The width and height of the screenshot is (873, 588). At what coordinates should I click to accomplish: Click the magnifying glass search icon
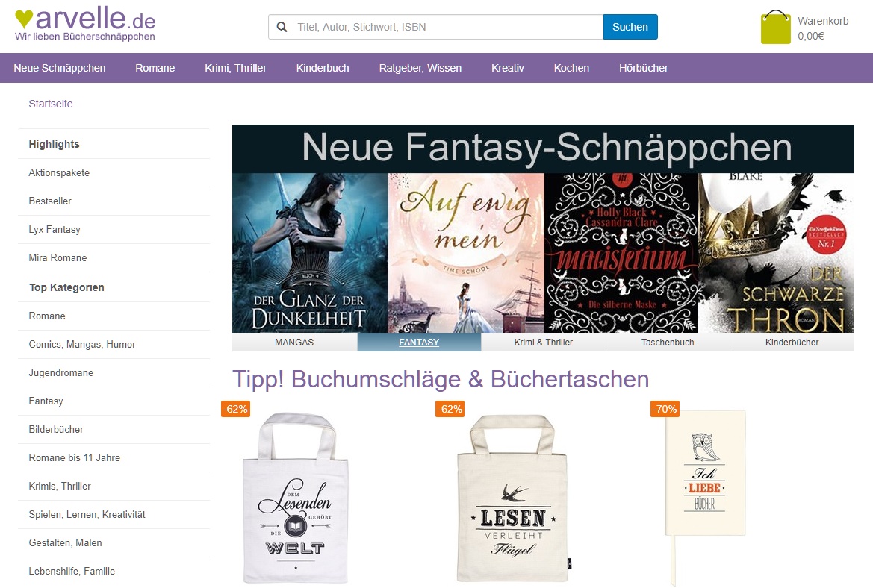point(282,27)
